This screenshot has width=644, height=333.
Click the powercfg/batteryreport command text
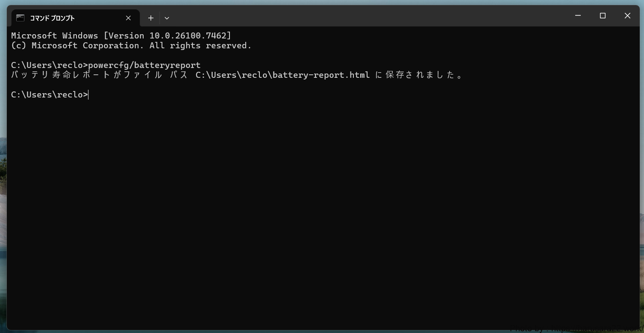click(x=144, y=65)
